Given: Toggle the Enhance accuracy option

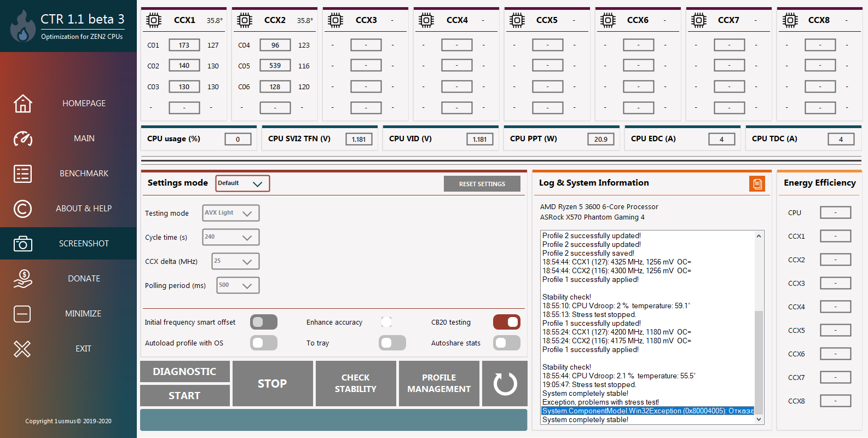Looking at the screenshot, I should pos(386,322).
